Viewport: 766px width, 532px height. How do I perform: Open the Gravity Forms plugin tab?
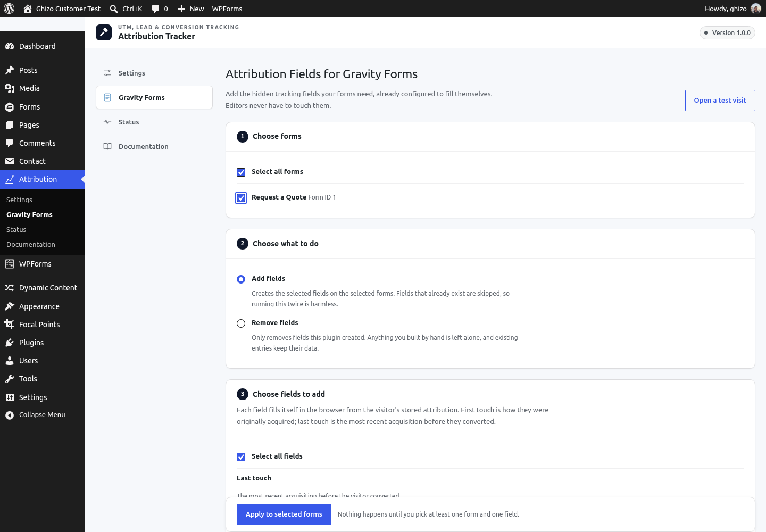(x=154, y=97)
